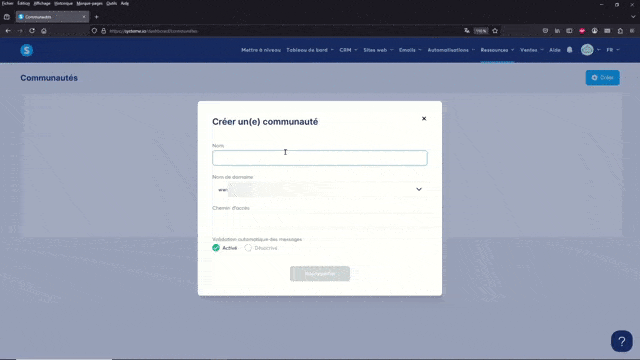
Task: Open the Aide link
Action: tap(555, 50)
